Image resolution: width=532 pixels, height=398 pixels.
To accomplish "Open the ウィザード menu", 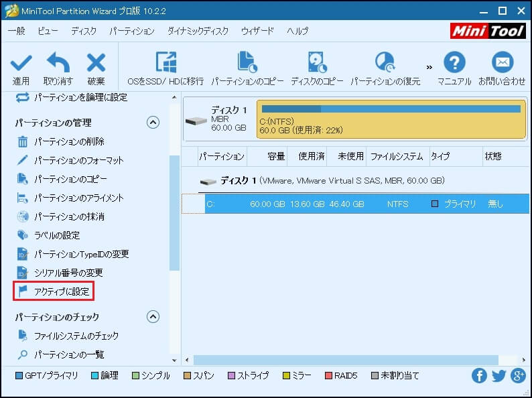I will [x=257, y=31].
